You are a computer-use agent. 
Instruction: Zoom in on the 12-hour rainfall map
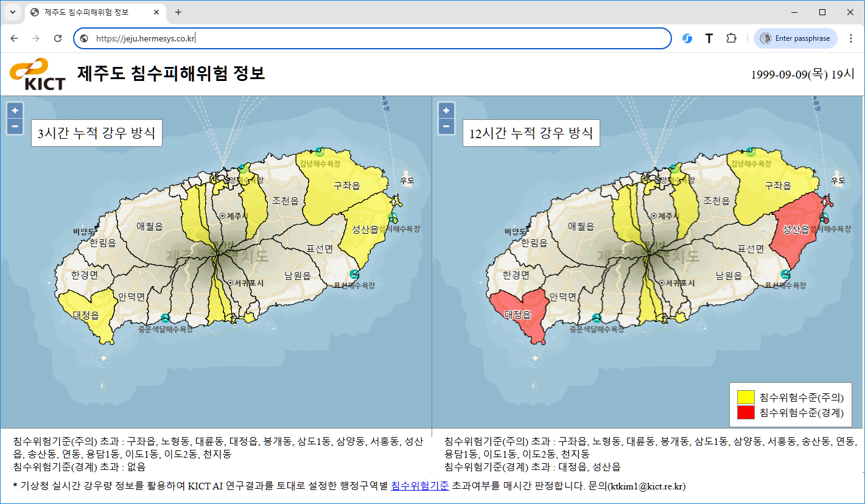click(x=446, y=111)
